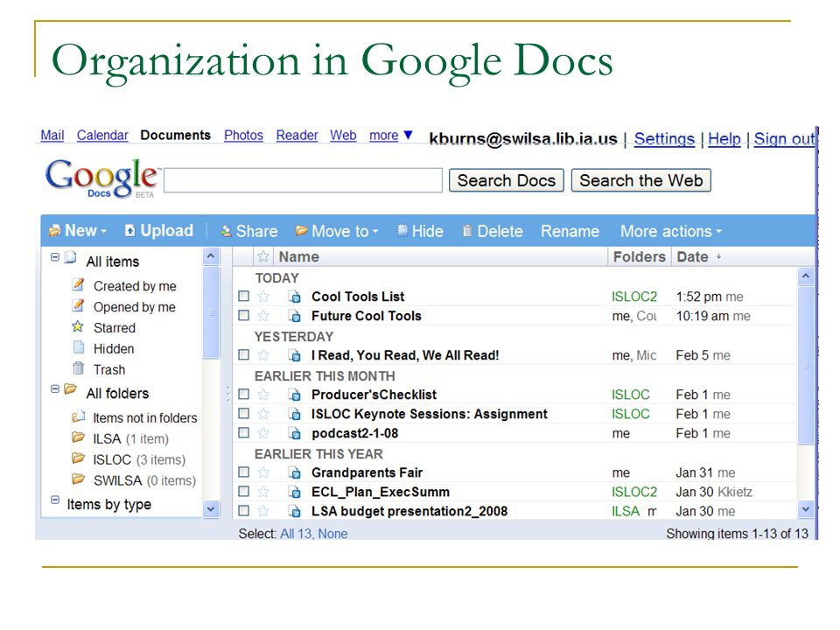This screenshot has height=630, width=840.
Task: Select the Documents tab
Action: pos(176,136)
